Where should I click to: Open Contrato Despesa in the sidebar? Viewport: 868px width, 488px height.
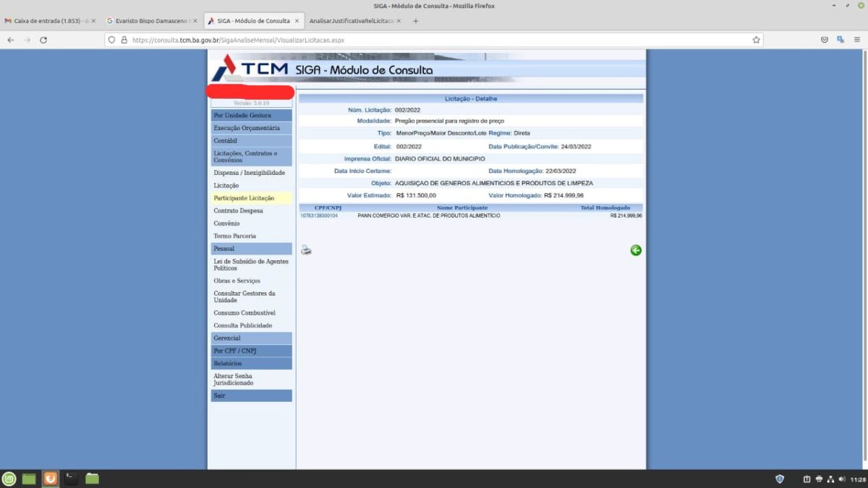tap(238, 211)
